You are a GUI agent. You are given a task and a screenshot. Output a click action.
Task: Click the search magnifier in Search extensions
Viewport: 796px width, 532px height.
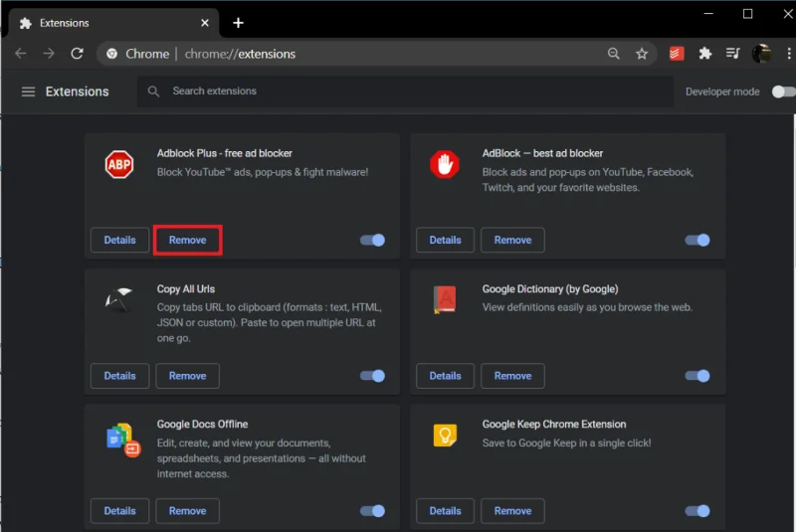point(153,91)
